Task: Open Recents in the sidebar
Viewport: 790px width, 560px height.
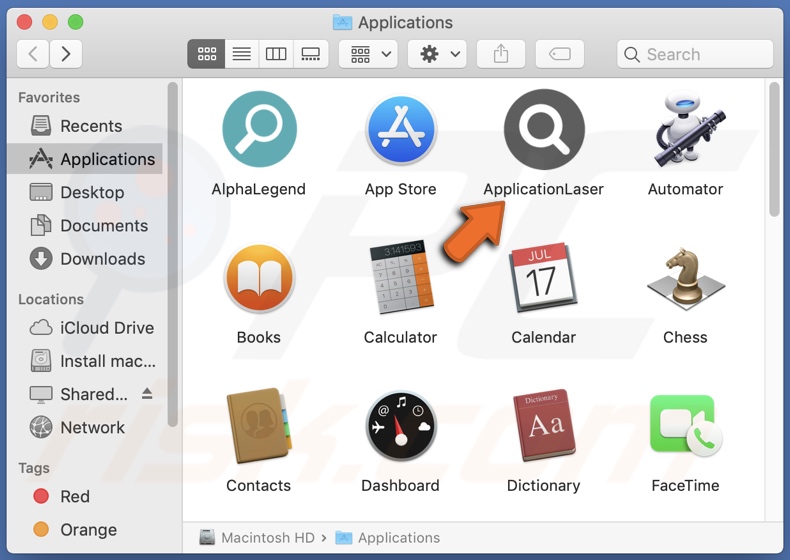Action: 84,126
